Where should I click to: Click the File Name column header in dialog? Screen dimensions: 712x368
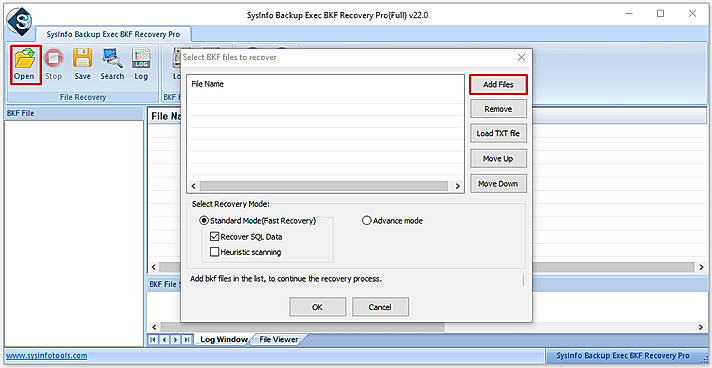pyautogui.click(x=208, y=84)
